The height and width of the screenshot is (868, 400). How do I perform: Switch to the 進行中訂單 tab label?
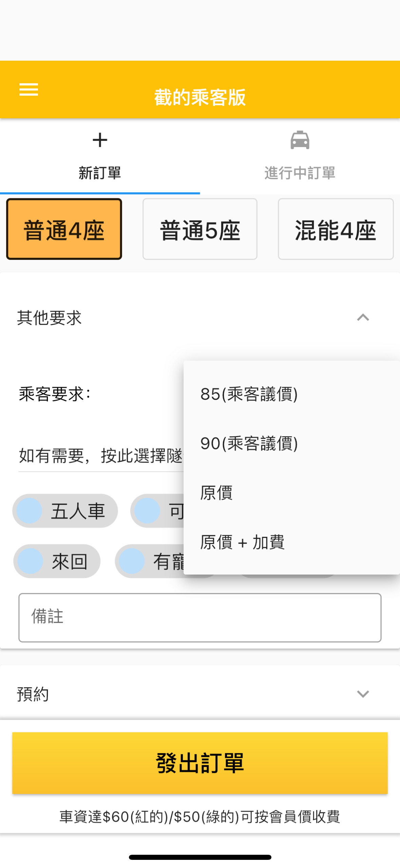click(300, 173)
